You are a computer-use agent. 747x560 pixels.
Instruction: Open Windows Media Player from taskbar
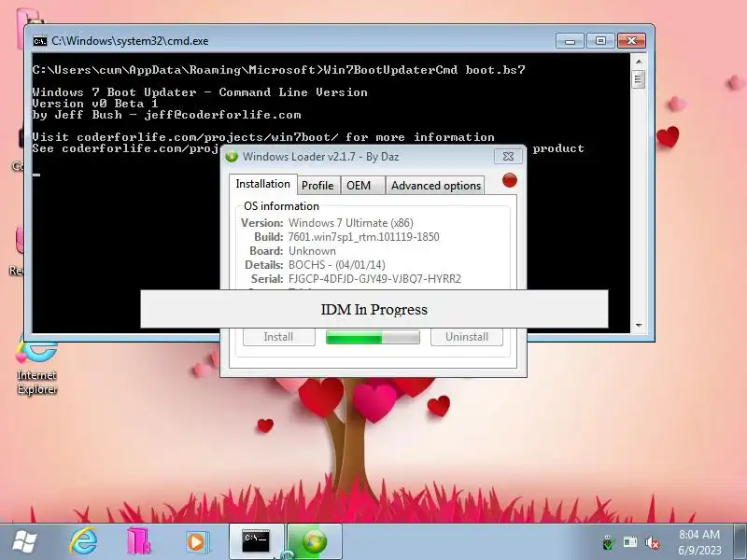tap(196, 542)
